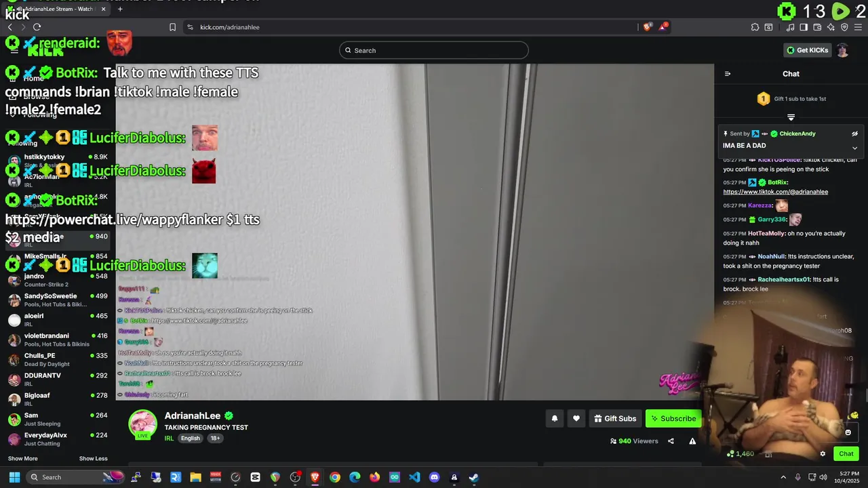Viewport: 868px width, 488px height.
Task: Open the browser hamburger main menu
Action: click(858, 27)
